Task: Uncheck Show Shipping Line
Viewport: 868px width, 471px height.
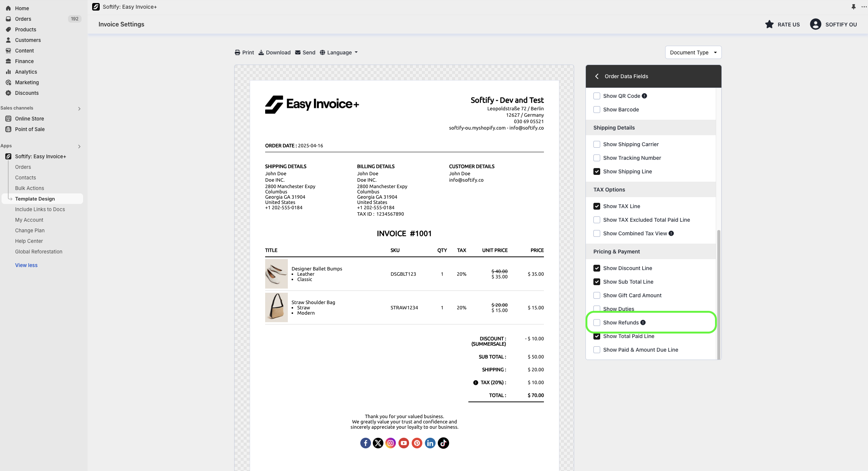Action: [x=597, y=171]
